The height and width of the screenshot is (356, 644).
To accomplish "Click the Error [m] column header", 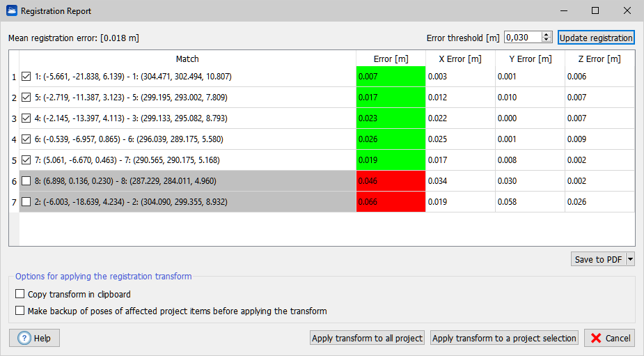I will point(391,59).
